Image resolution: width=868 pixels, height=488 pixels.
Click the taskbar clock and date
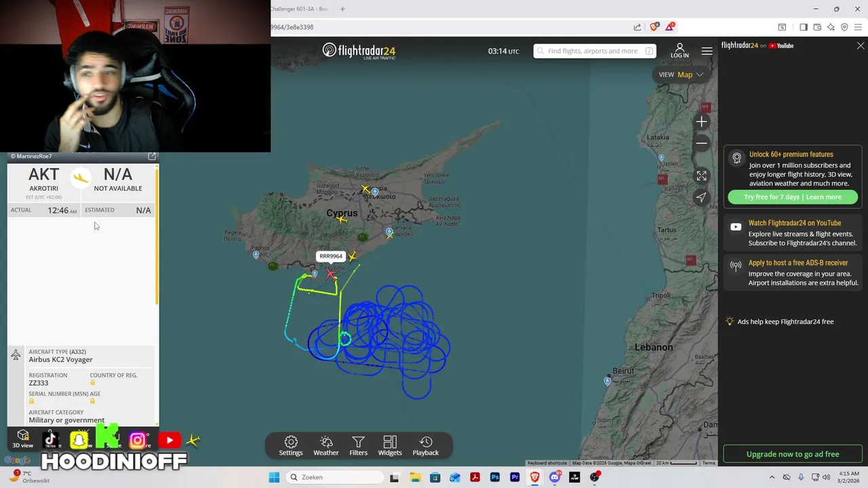849,477
